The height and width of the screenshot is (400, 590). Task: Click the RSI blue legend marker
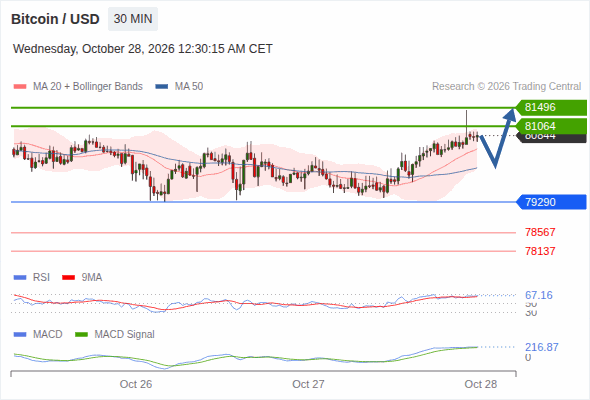pyautogui.click(x=20, y=278)
